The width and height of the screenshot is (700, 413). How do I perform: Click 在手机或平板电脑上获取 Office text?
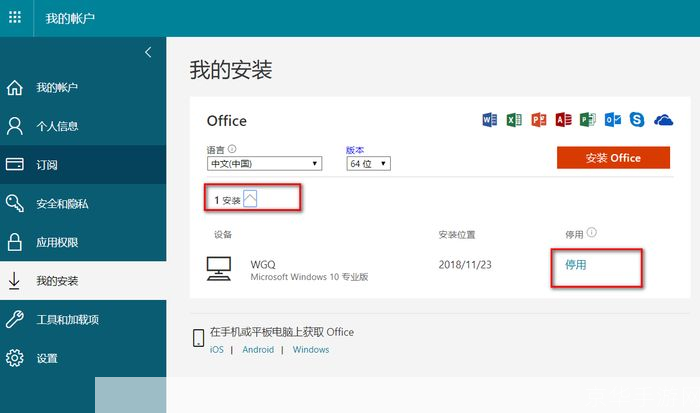point(282,332)
